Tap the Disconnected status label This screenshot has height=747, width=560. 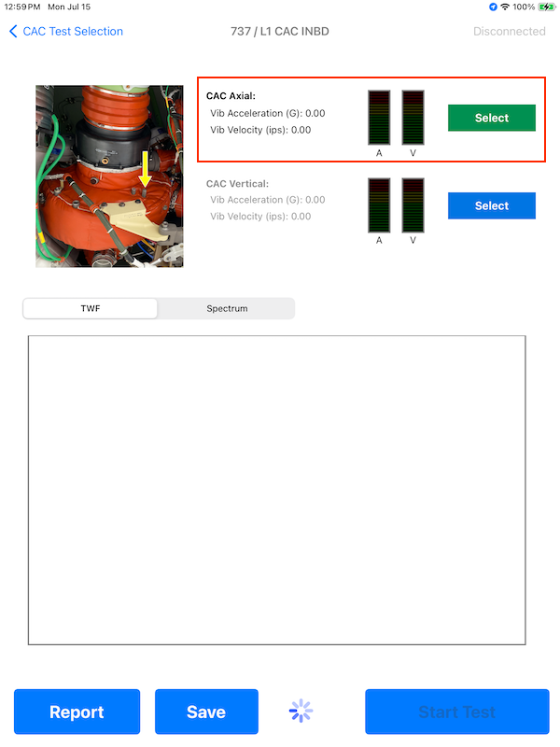point(509,32)
